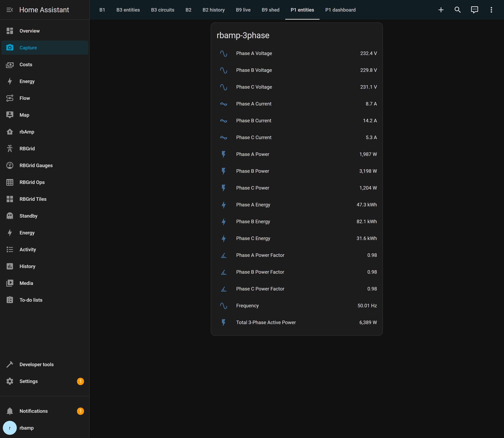
Task: Click the Developer tools hammer icon
Action: tap(10, 364)
